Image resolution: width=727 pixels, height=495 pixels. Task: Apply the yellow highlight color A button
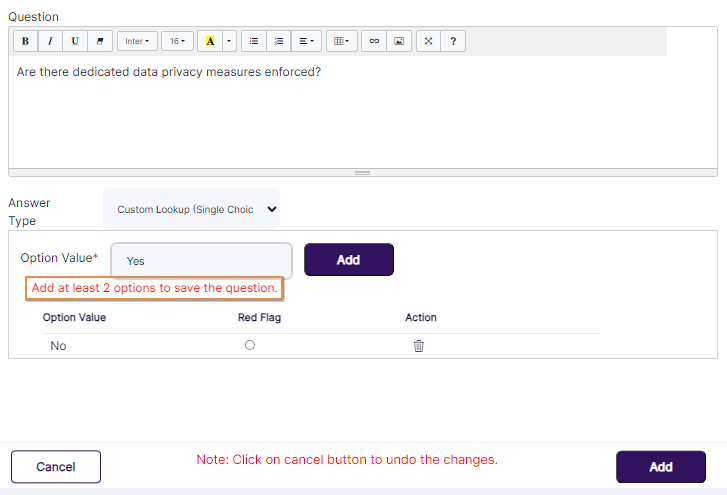210,41
